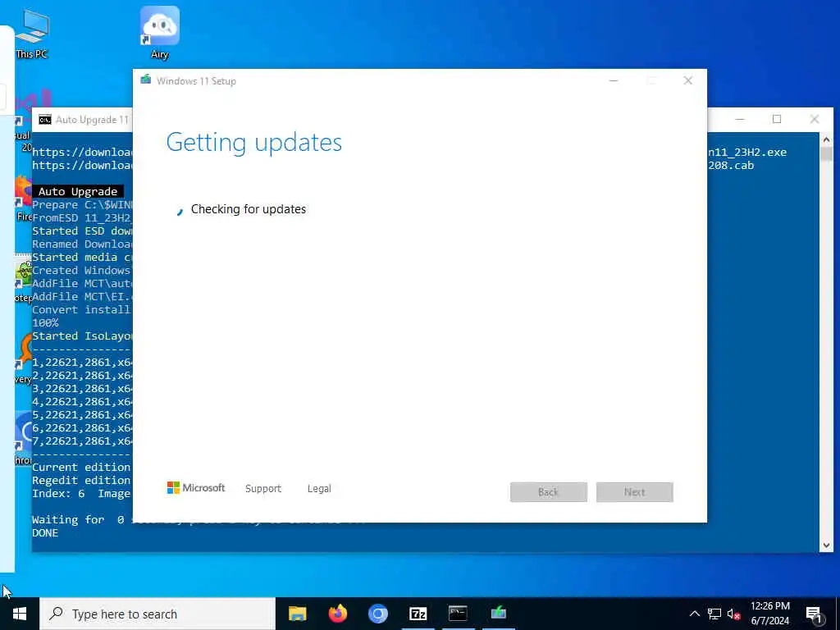The width and height of the screenshot is (840, 630).
Task: Click the 'Convert install' console line
Action: tap(82, 309)
